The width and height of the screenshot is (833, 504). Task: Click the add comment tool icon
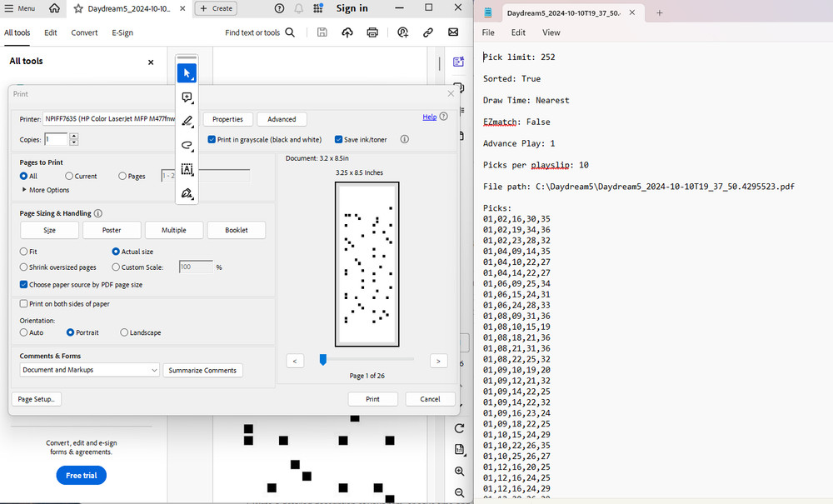pyautogui.click(x=187, y=97)
